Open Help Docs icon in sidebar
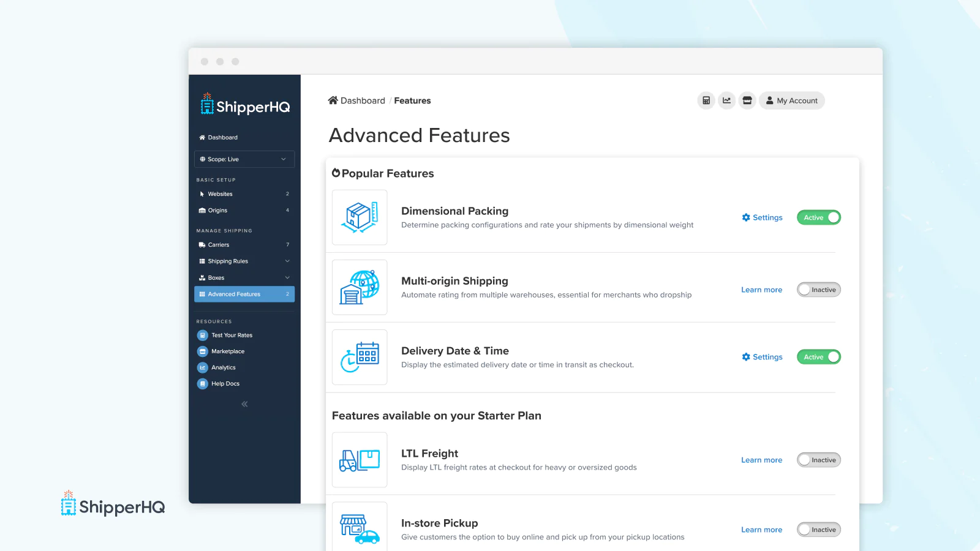This screenshot has width=980, height=551. point(203,384)
